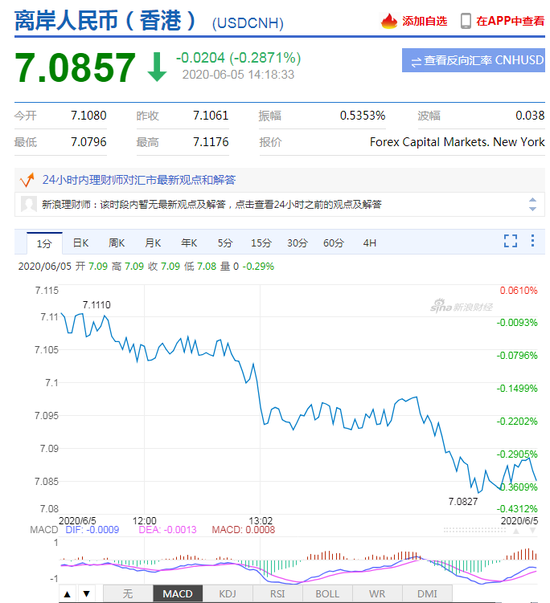
Task: Select the DMI indicator button
Action: click(427, 594)
